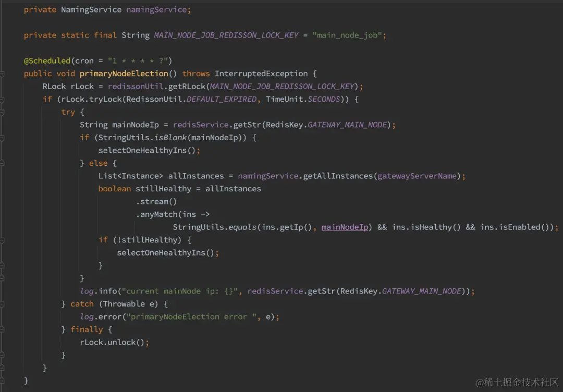Click the SECONDS constant of TimeUnit

(x=324, y=99)
